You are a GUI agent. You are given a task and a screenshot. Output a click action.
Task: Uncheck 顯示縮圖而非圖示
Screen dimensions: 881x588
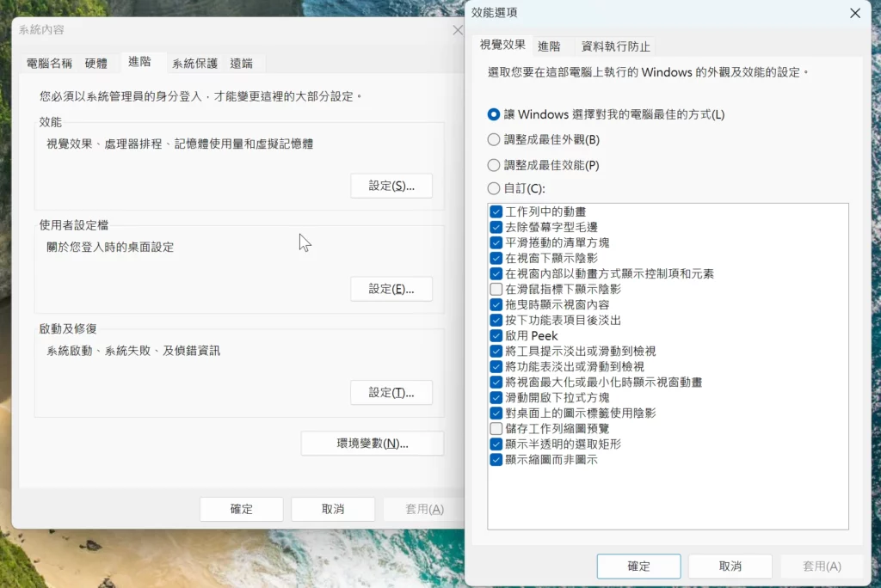coord(496,459)
